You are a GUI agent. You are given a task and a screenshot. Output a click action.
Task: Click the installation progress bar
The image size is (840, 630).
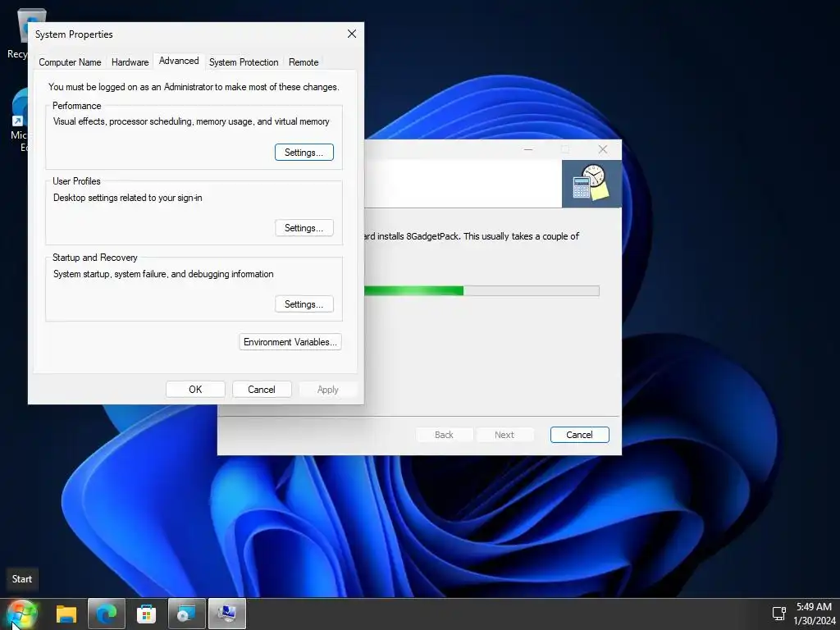481,291
